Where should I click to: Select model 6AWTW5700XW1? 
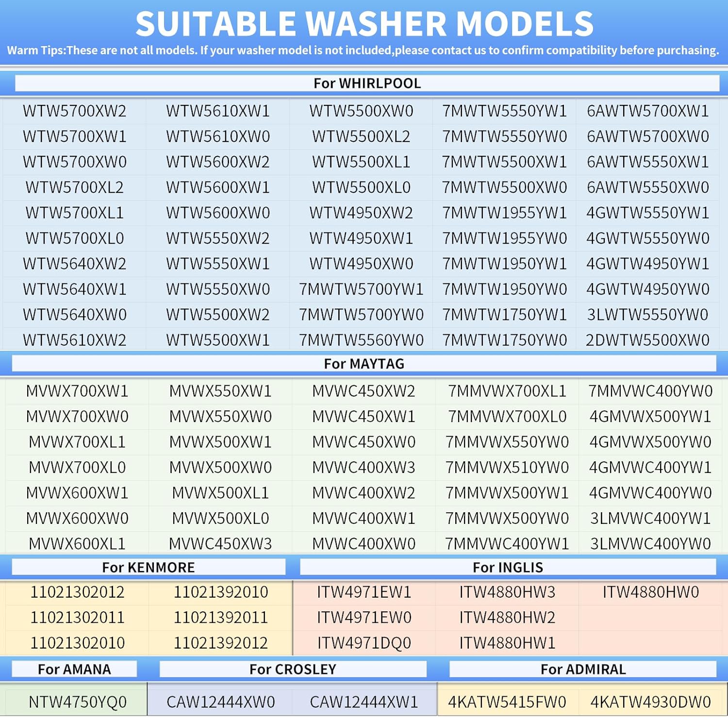coord(648,111)
